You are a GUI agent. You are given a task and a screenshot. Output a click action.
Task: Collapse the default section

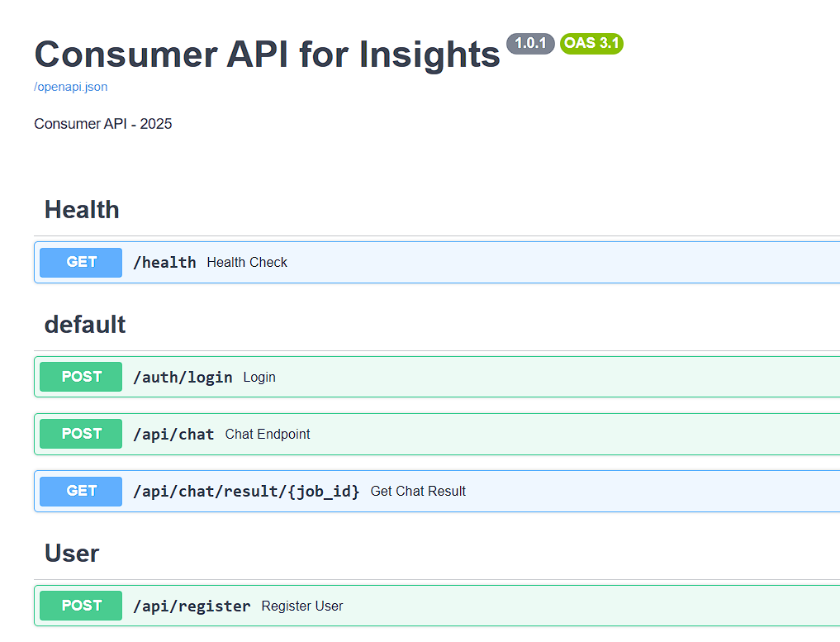click(x=85, y=325)
